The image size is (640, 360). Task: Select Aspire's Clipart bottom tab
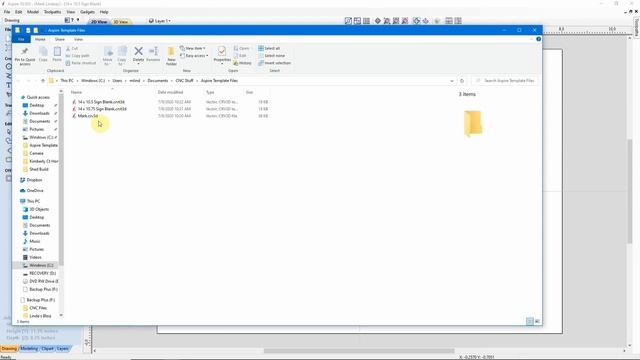[47, 349]
